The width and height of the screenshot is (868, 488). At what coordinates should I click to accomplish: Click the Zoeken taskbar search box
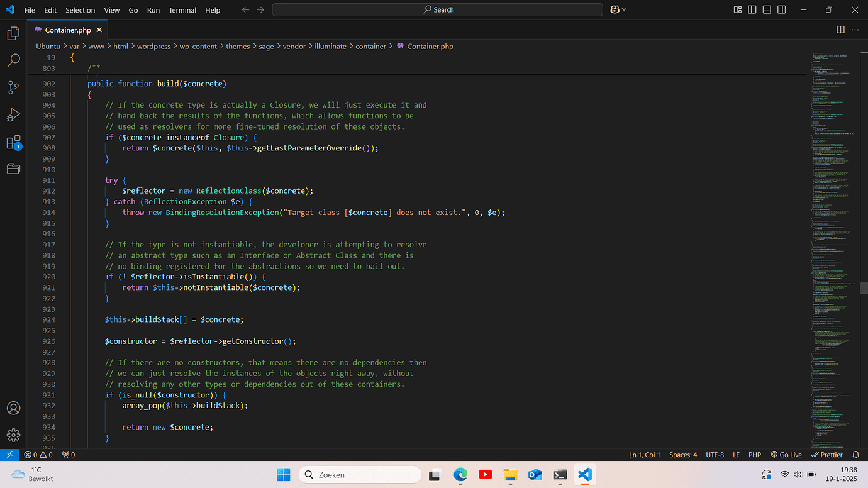coord(359,475)
